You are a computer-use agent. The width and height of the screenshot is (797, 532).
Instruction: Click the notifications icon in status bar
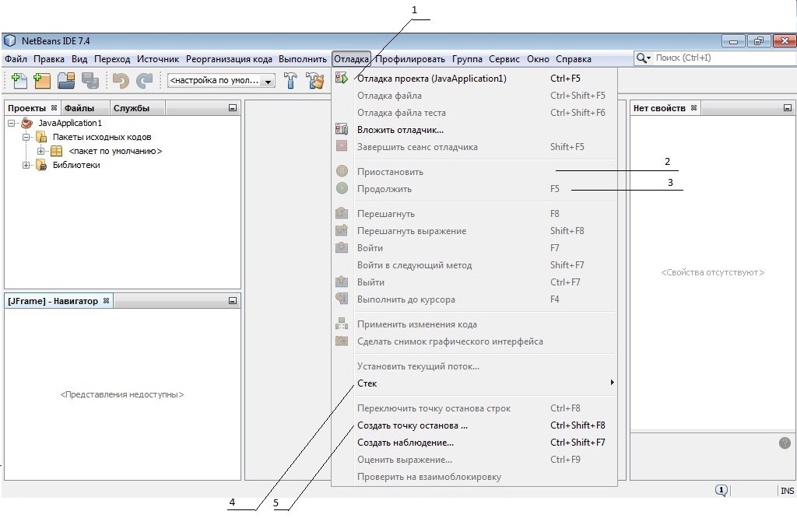722,490
